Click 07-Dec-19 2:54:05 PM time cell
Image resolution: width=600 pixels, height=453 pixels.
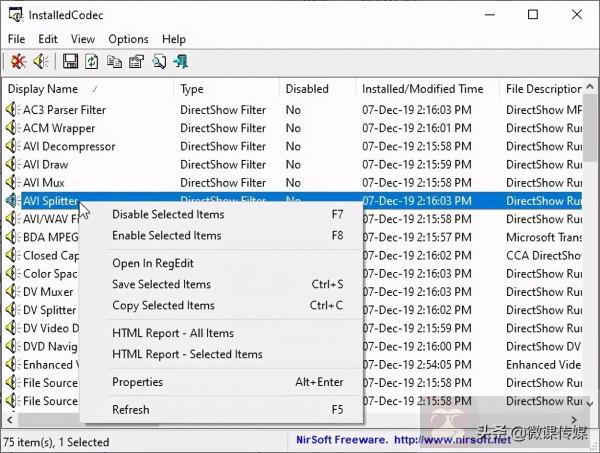(417, 365)
